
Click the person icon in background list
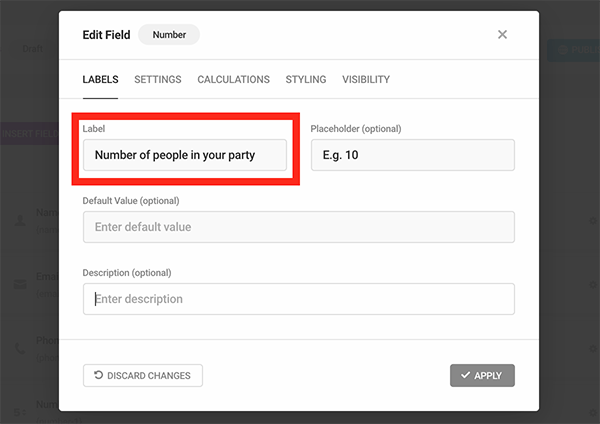tap(20, 220)
